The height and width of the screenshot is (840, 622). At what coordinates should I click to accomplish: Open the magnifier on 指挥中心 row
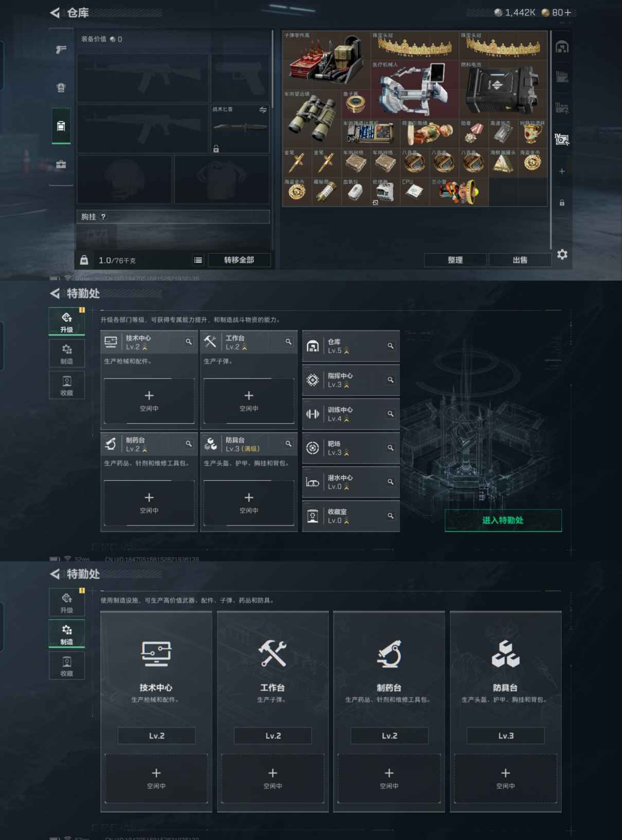(x=390, y=380)
